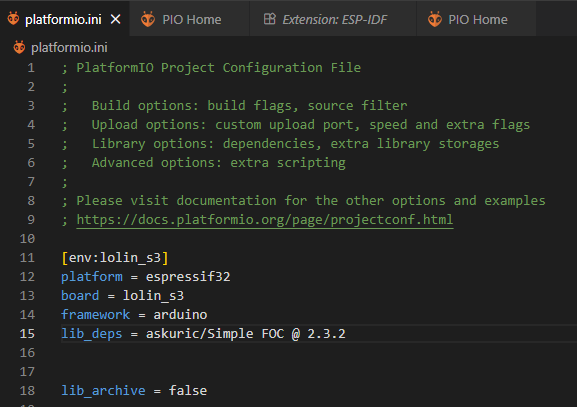Click the PlatformIO icon in the breadcrumb
This screenshot has width=577, height=407.
click(19, 47)
